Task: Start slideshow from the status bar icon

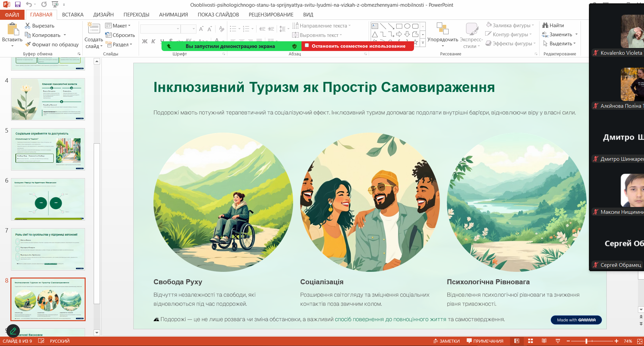Action: pyautogui.click(x=558, y=341)
